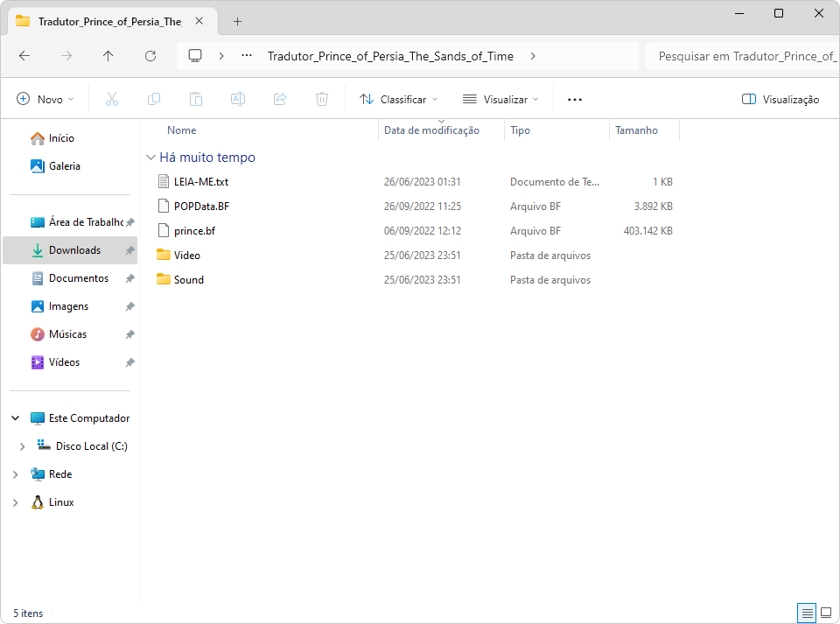The height and width of the screenshot is (624, 840).
Task: Select the POPData.BF file
Action: pyautogui.click(x=414, y=207)
